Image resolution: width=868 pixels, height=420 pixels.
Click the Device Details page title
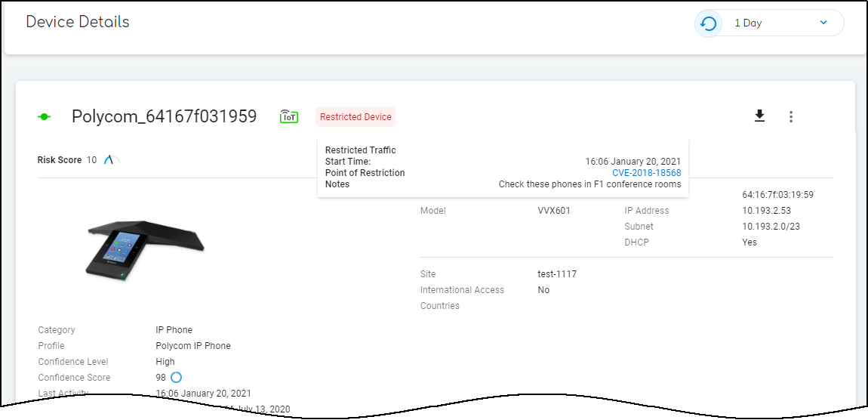78,22
